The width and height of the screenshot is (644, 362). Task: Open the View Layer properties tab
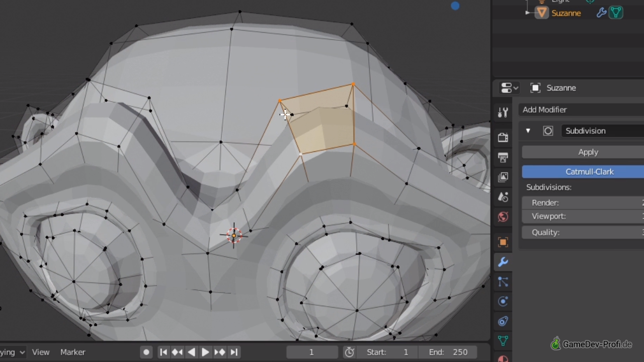503,177
